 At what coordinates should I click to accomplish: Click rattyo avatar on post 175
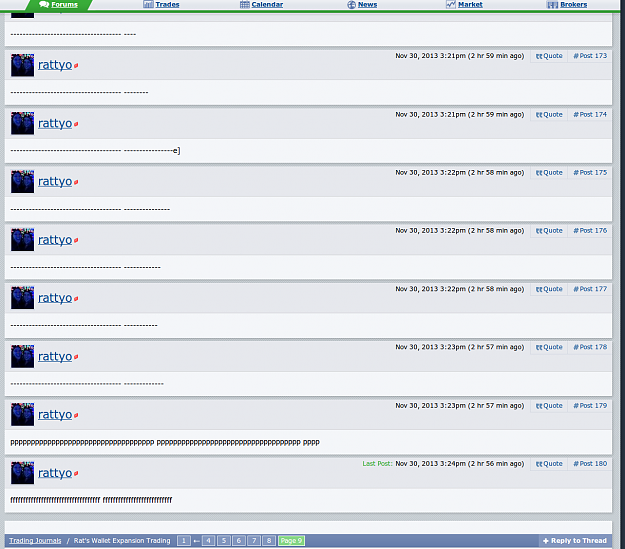pos(22,181)
